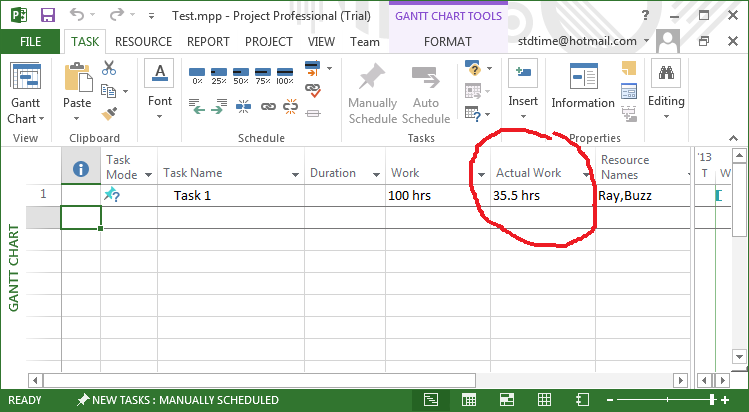Mark task 75% complete
The height and width of the screenshot is (412, 749).
pyautogui.click(x=263, y=75)
